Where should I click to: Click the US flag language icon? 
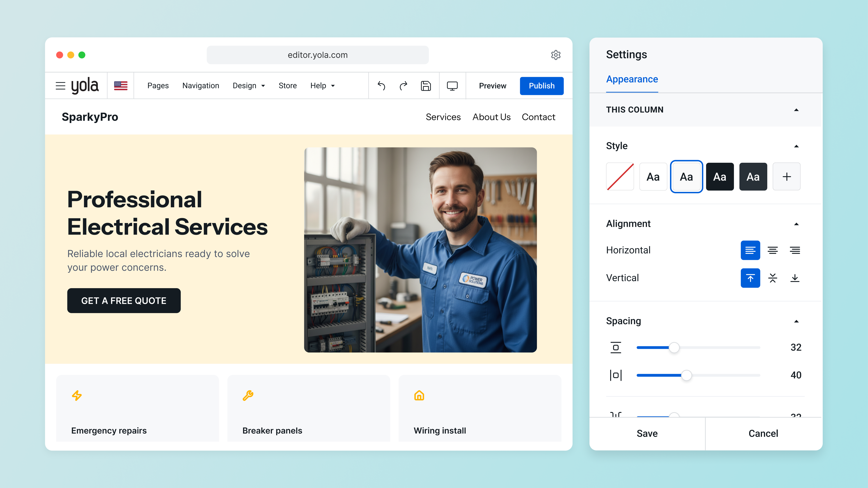coord(121,86)
